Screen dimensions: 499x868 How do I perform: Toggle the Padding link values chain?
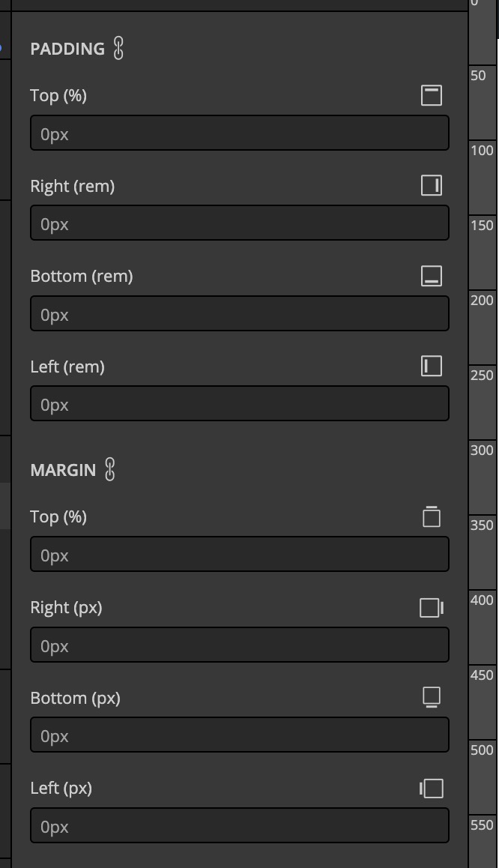[118, 48]
